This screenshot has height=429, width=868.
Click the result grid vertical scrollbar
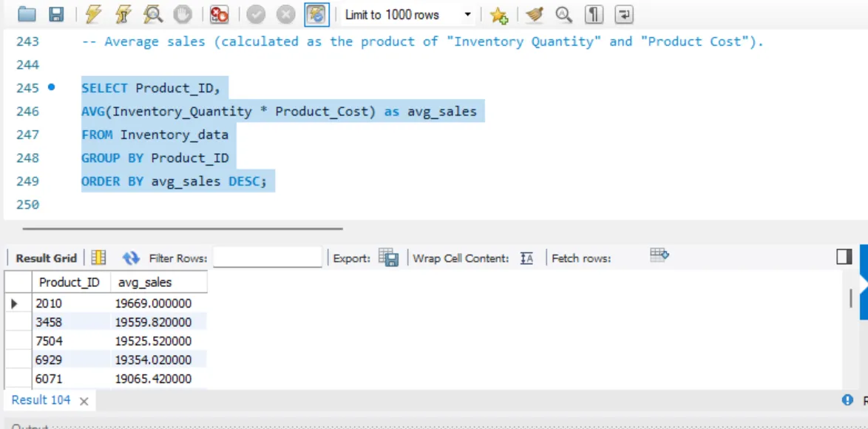click(851, 298)
